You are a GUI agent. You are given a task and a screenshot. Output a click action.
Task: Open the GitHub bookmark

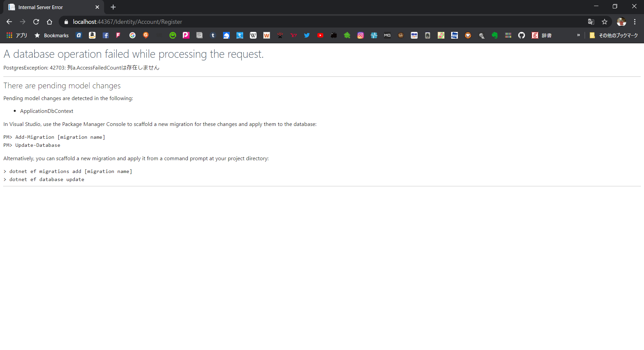click(522, 35)
